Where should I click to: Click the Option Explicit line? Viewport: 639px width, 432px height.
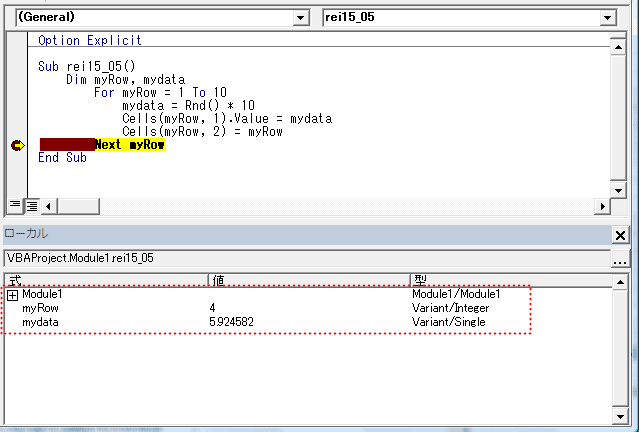pyautogui.click(x=90, y=40)
